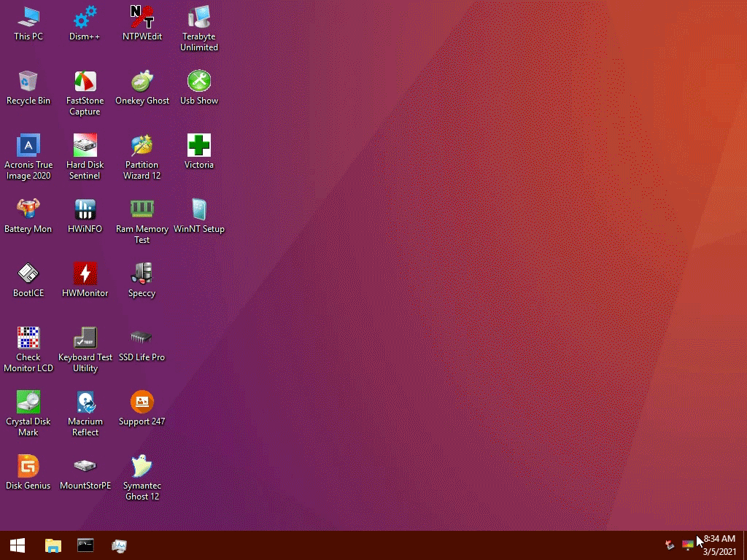This screenshot has height=560, width=747.
Task: Select SSD Life Pro icon
Action: coord(142,344)
